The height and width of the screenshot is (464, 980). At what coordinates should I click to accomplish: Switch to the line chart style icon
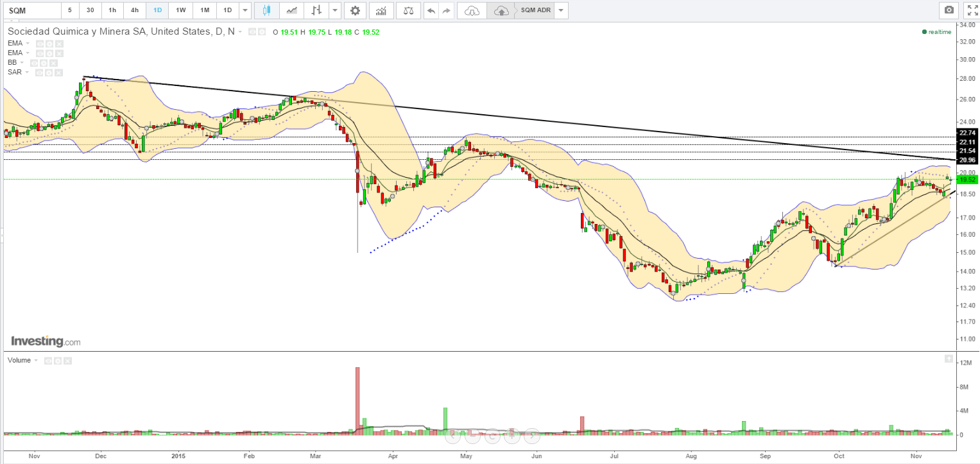tap(291, 10)
